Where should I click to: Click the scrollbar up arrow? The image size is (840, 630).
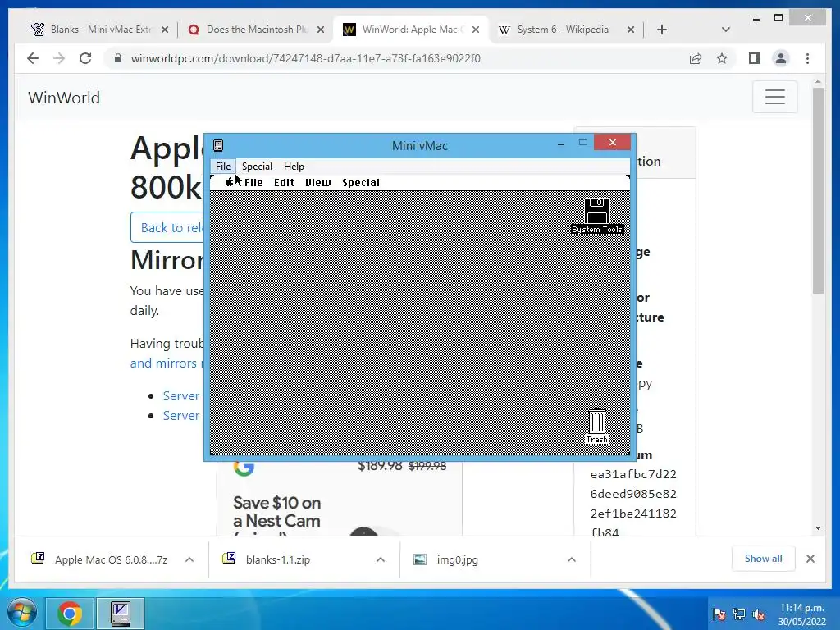(x=818, y=82)
